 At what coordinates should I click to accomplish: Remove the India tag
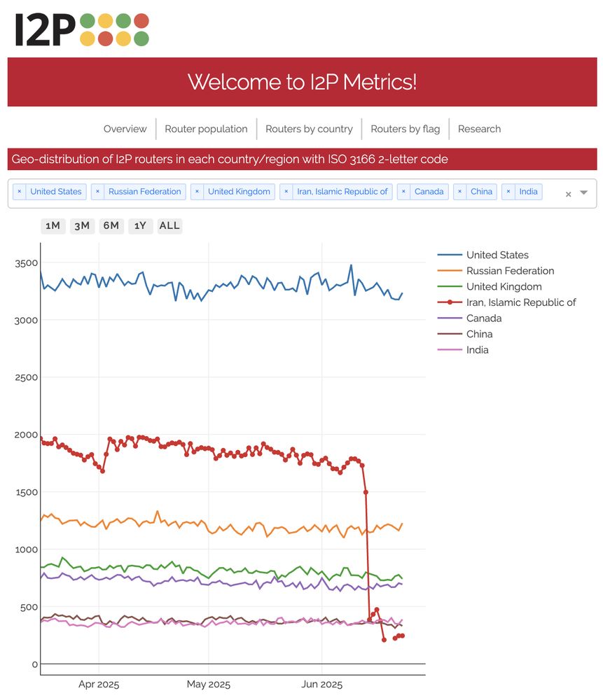pyautogui.click(x=508, y=192)
